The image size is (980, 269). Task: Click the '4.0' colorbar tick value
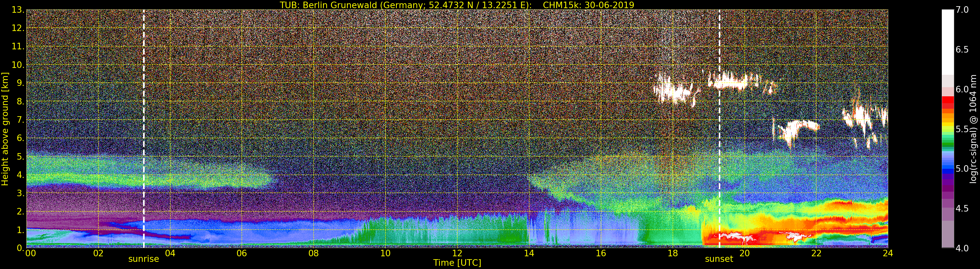tap(962, 248)
